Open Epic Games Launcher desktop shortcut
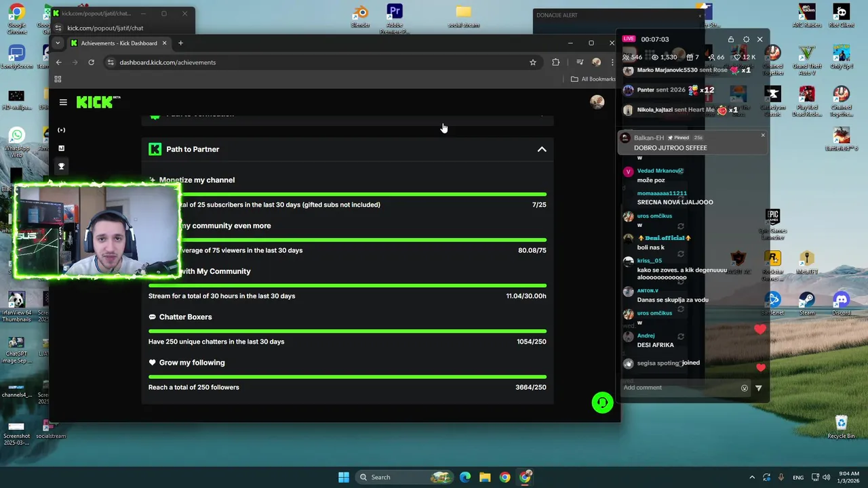The height and width of the screenshot is (488, 868). coord(772,224)
